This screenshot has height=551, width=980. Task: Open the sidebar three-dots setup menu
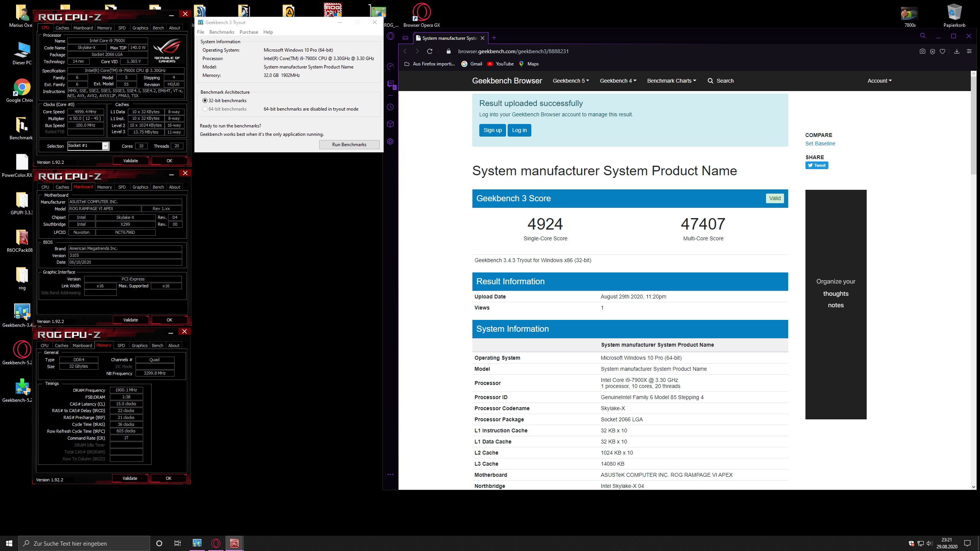(390, 474)
